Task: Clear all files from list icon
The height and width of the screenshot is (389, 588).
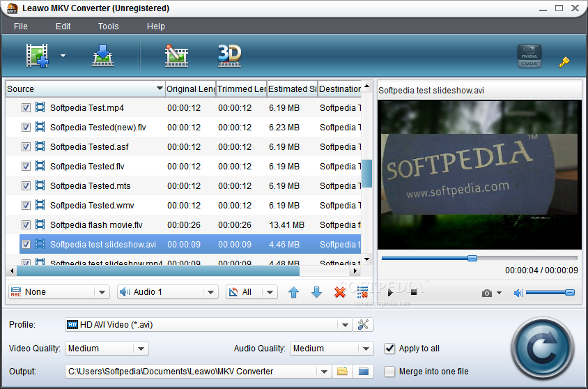Action: point(363,292)
